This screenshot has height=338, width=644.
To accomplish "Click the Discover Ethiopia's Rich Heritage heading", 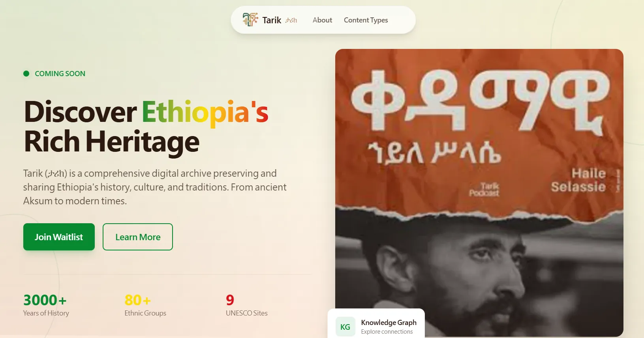I will (146, 127).
